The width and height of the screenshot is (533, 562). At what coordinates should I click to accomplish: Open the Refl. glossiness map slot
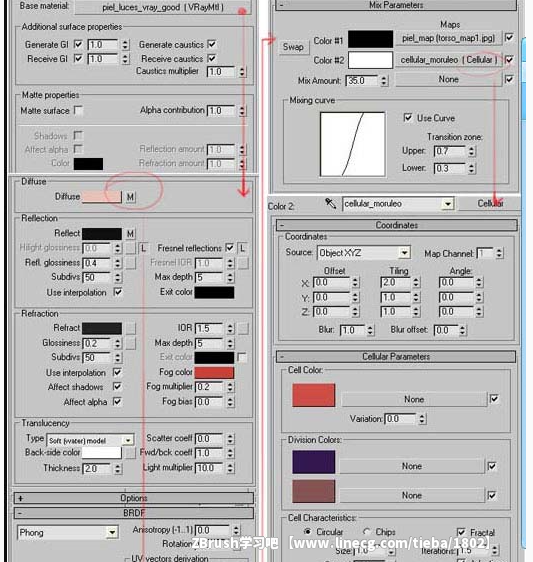pos(130,263)
